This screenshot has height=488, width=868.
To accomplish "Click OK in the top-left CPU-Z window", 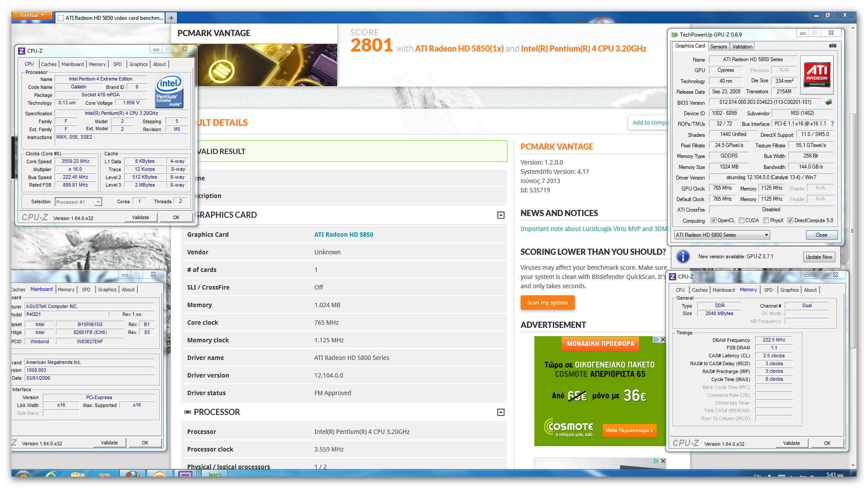I will [x=176, y=217].
